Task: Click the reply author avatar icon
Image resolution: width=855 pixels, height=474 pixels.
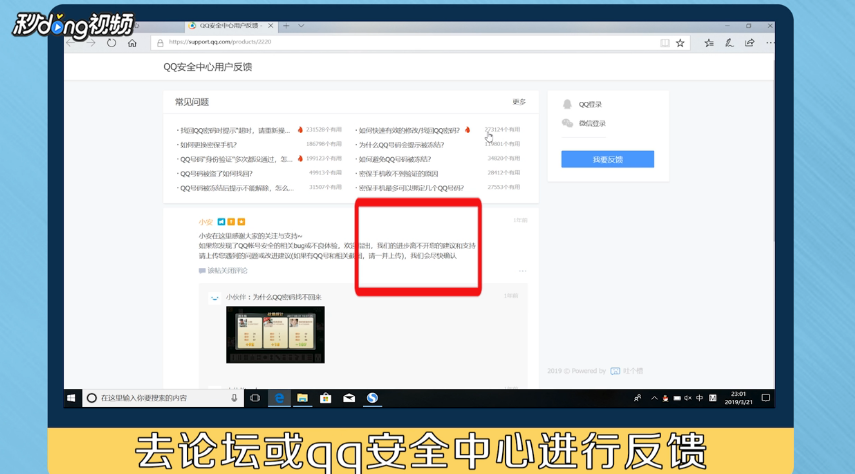Action: click(x=215, y=298)
